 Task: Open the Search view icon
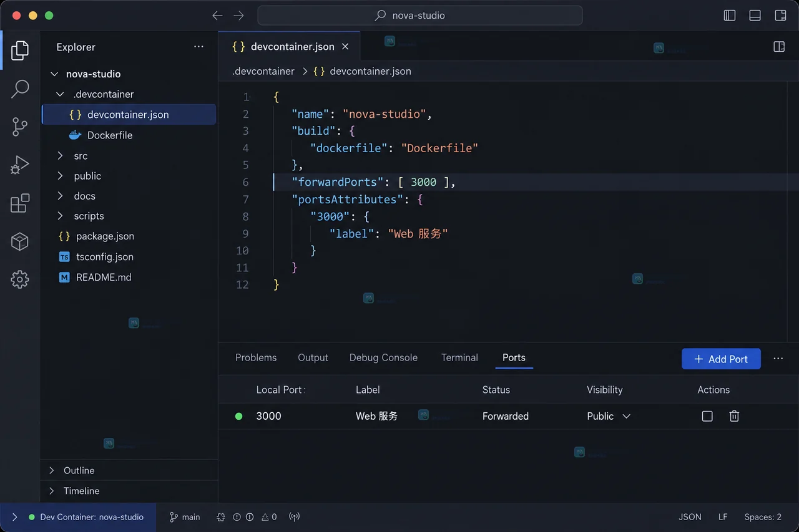tap(20, 89)
